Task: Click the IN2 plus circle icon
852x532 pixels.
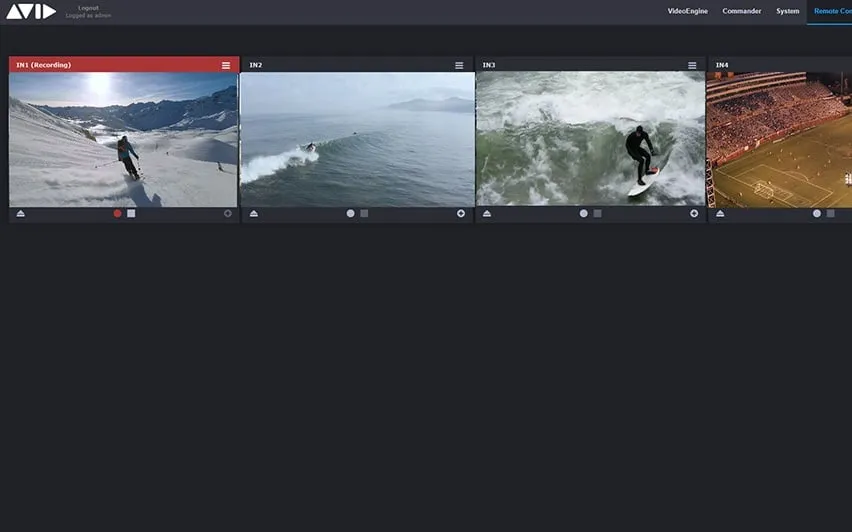Action: tap(461, 214)
